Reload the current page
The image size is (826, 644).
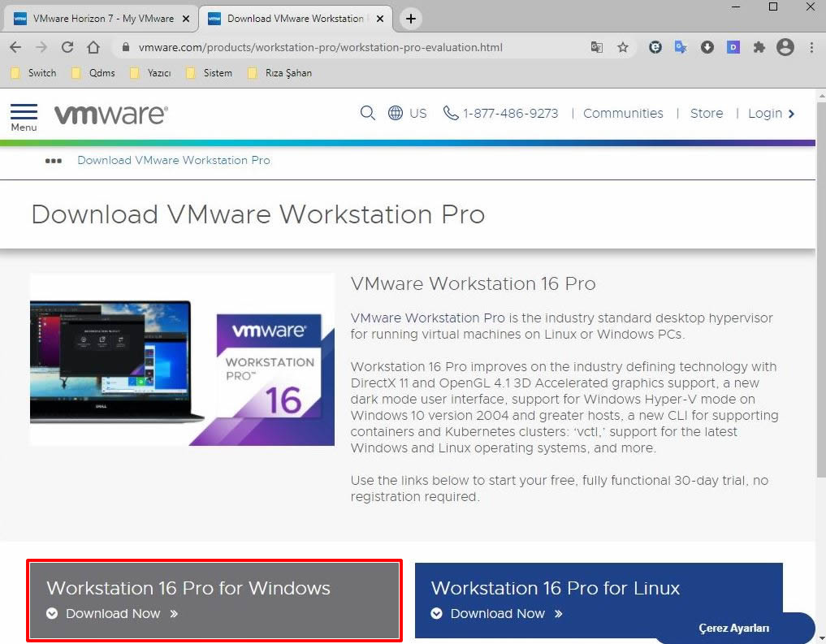coord(67,47)
